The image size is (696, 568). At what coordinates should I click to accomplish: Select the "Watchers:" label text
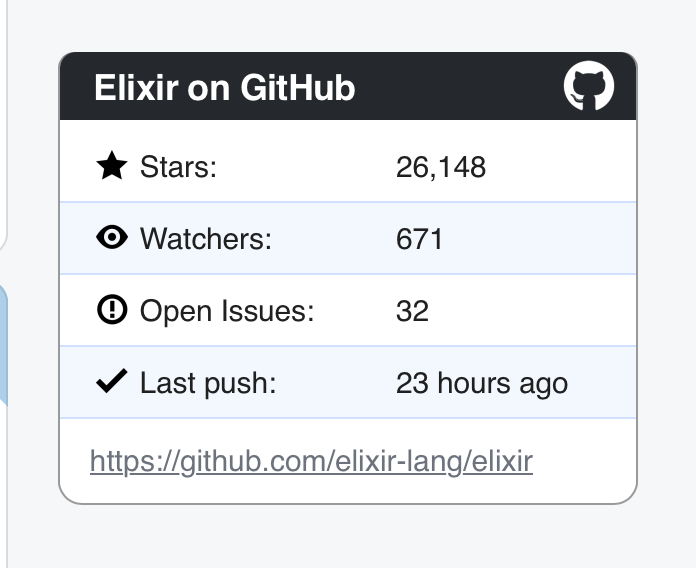205,239
